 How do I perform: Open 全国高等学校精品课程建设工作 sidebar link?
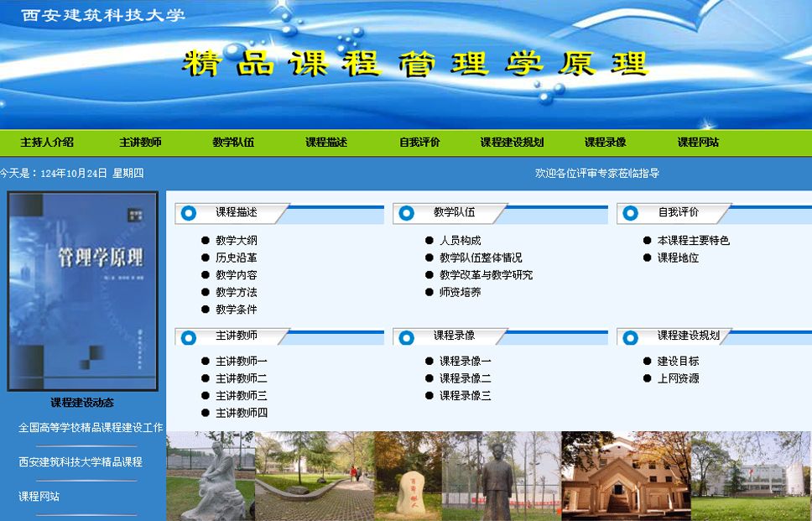click(91, 428)
